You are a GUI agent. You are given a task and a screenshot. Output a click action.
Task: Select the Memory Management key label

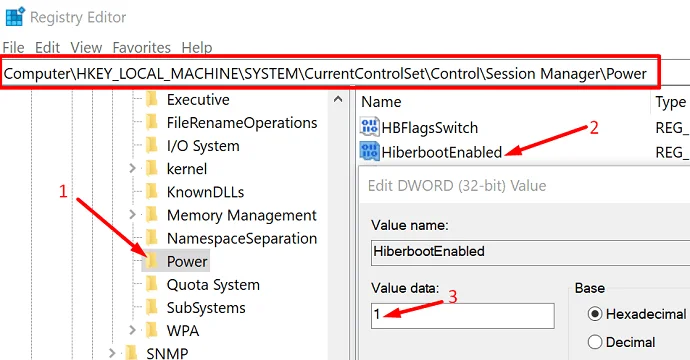point(242,215)
